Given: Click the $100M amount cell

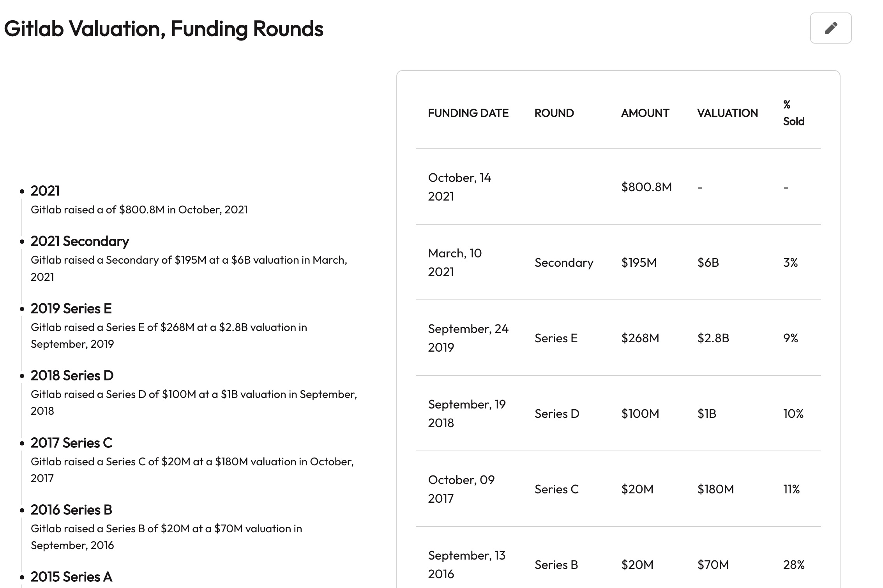Looking at the screenshot, I should pos(640,414).
